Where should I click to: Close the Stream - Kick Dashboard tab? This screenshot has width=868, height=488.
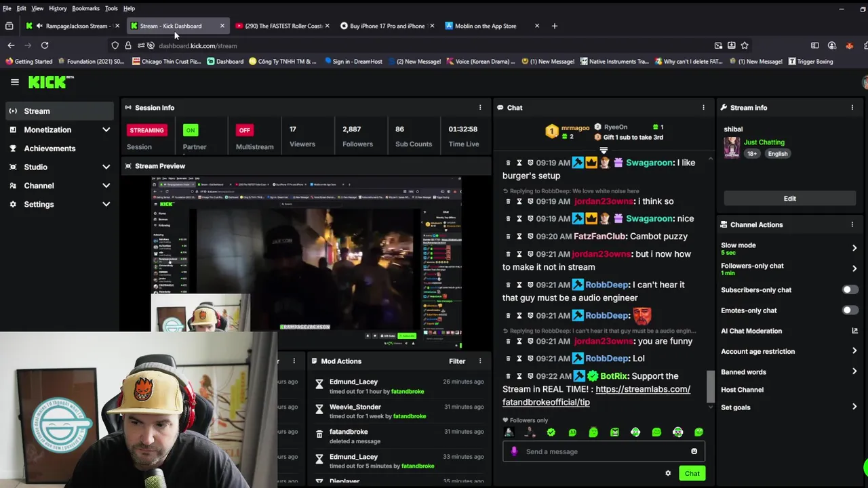(x=222, y=26)
